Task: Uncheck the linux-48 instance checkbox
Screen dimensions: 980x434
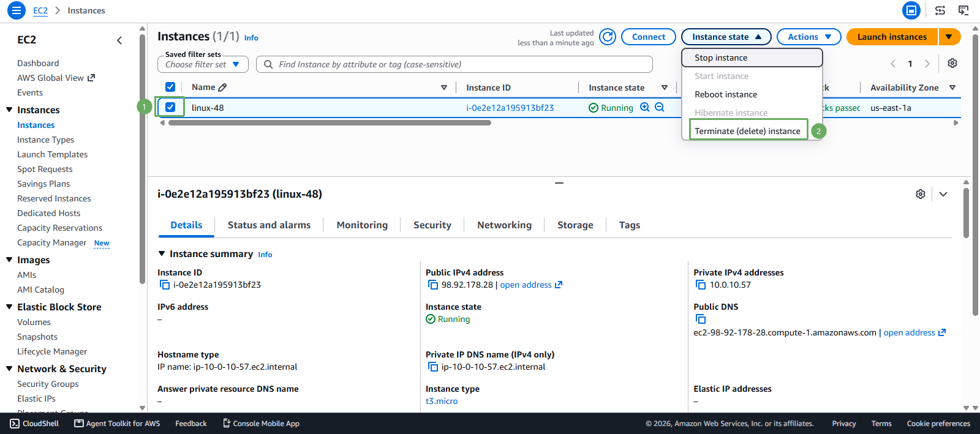Action: click(170, 107)
